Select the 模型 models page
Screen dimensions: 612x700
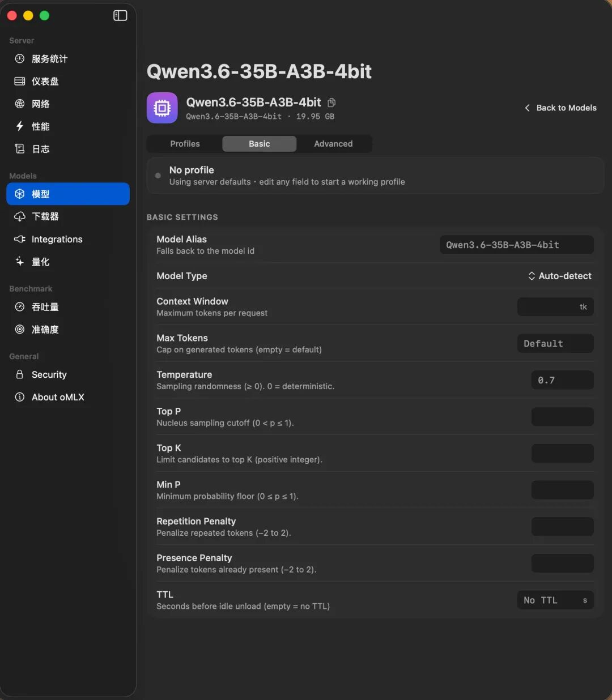point(68,194)
